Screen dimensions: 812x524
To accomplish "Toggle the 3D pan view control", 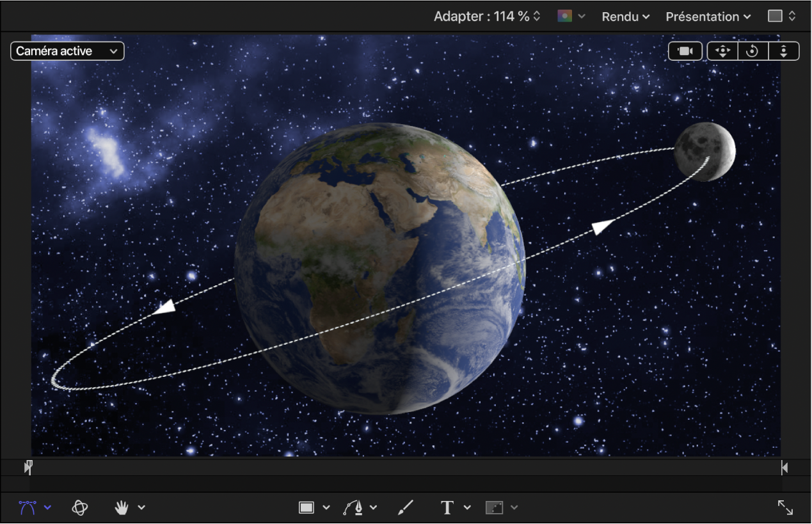I will [x=722, y=51].
